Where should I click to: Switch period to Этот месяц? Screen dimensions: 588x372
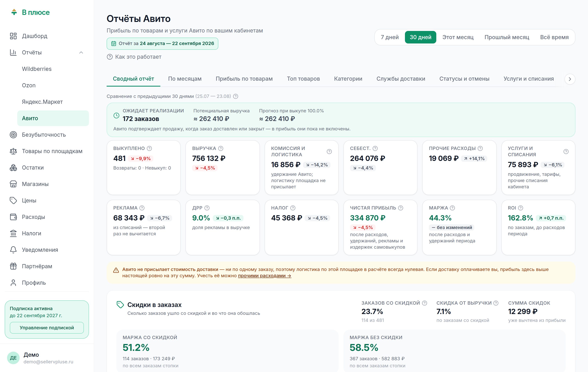tap(458, 37)
